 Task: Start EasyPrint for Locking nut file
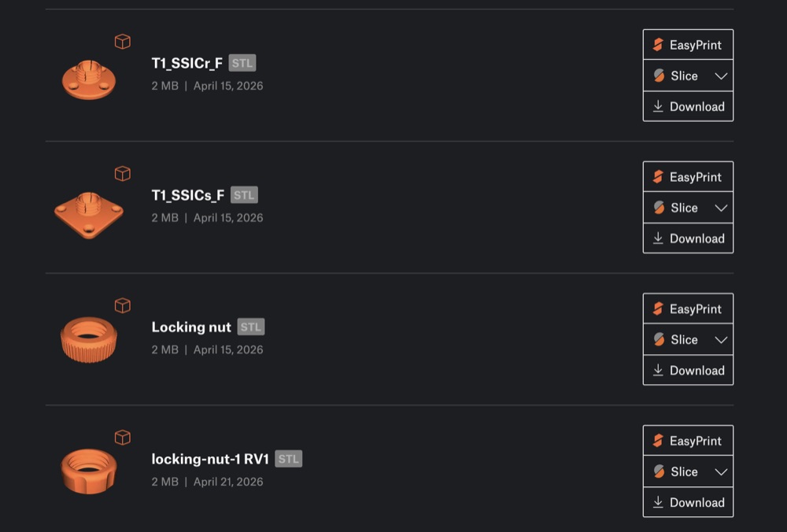(x=688, y=308)
